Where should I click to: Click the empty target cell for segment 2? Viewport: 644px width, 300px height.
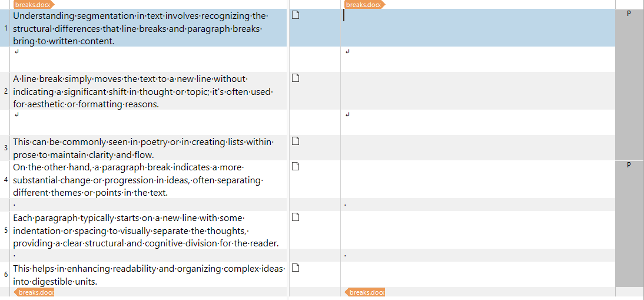coord(478,91)
